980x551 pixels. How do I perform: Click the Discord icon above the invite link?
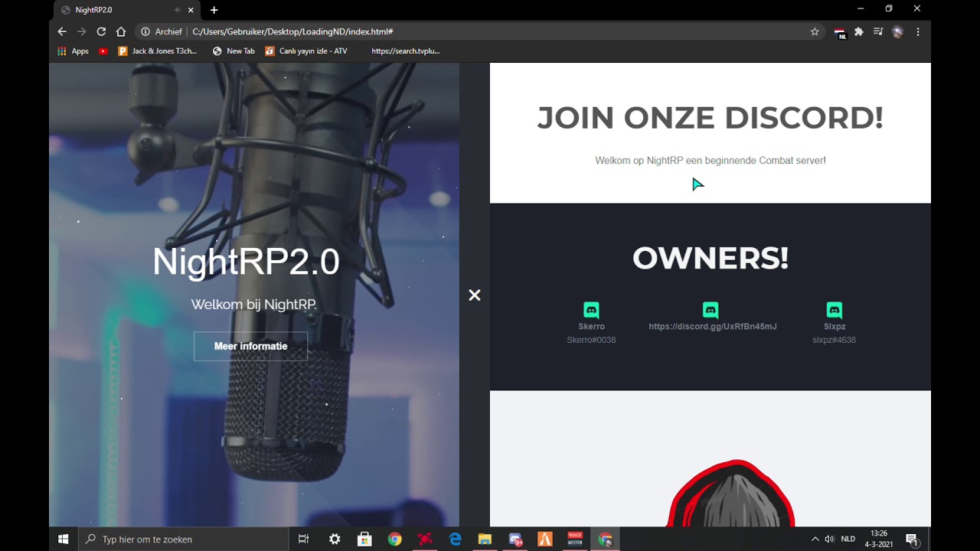pos(710,310)
